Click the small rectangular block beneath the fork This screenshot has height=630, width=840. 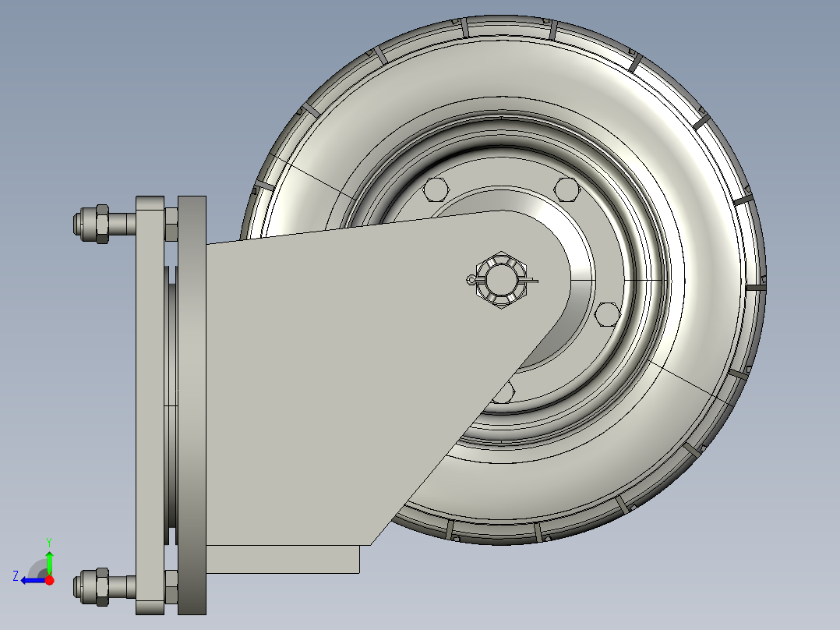(283, 559)
